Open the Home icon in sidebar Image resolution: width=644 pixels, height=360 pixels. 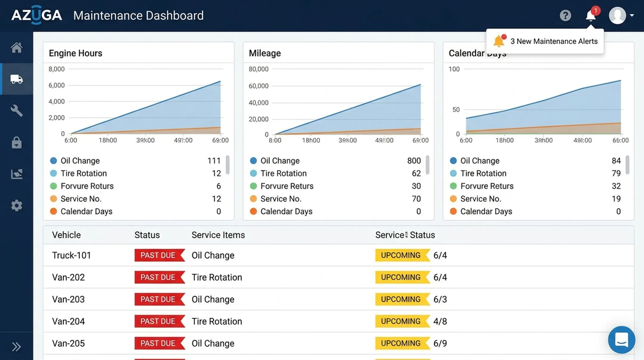pyautogui.click(x=17, y=47)
